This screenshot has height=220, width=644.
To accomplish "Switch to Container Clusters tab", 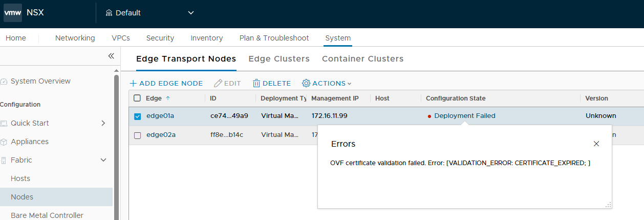I will (x=363, y=59).
